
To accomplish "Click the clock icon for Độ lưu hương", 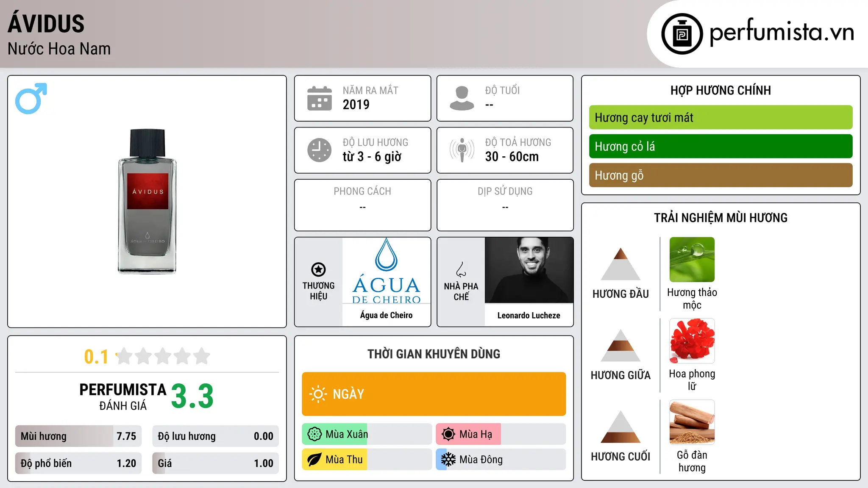I will pos(319,150).
